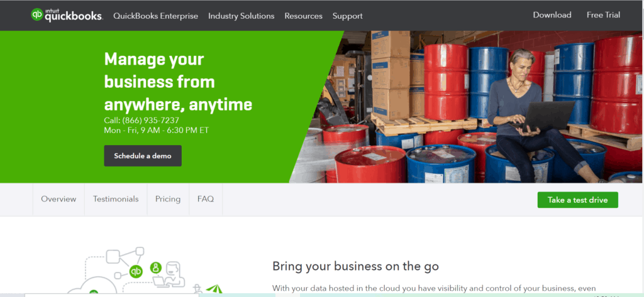Click the phone number (866) 935-7237
This screenshot has width=644, height=297.
coord(150,121)
